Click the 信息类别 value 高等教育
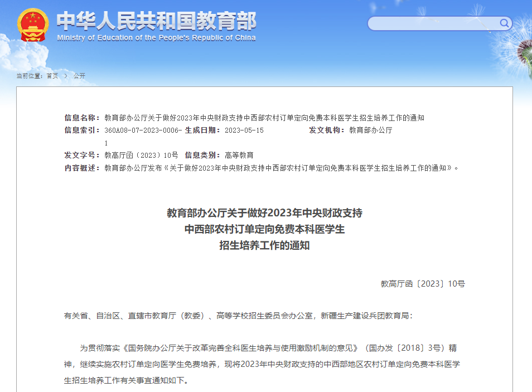 coord(239,156)
